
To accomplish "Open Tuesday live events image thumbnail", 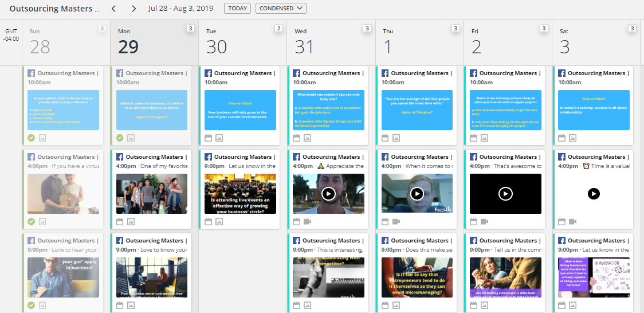I will coord(240,193).
